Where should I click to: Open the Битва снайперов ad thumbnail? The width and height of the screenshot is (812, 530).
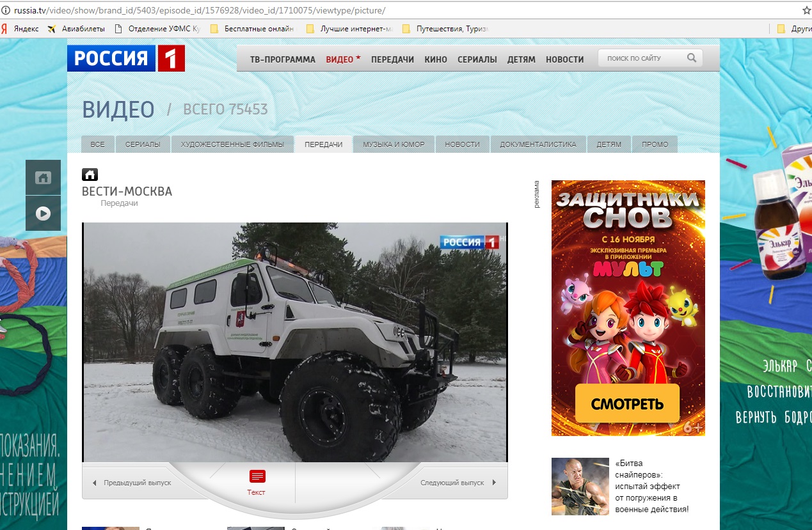pos(580,487)
